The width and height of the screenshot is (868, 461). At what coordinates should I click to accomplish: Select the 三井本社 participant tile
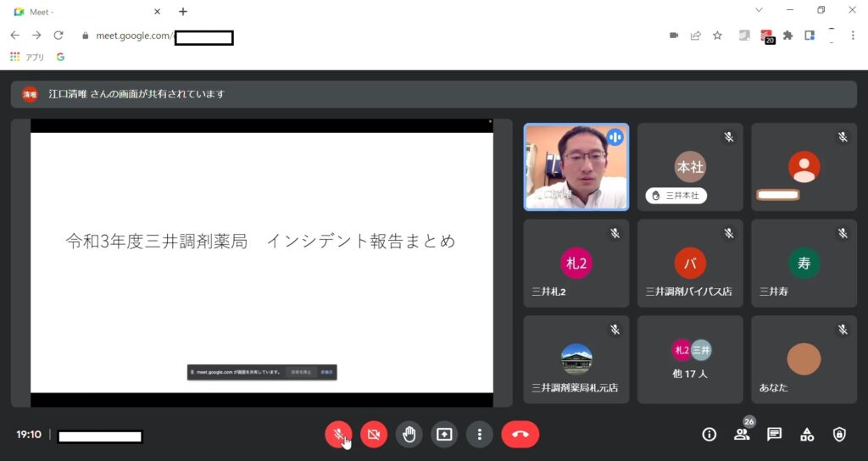pyautogui.click(x=690, y=167)
